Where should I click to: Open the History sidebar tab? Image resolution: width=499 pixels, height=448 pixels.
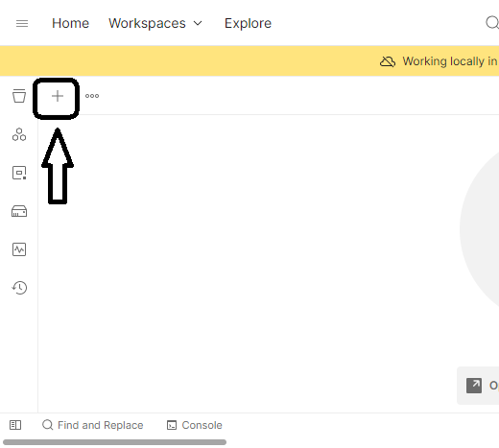click(x=19, y=288)
